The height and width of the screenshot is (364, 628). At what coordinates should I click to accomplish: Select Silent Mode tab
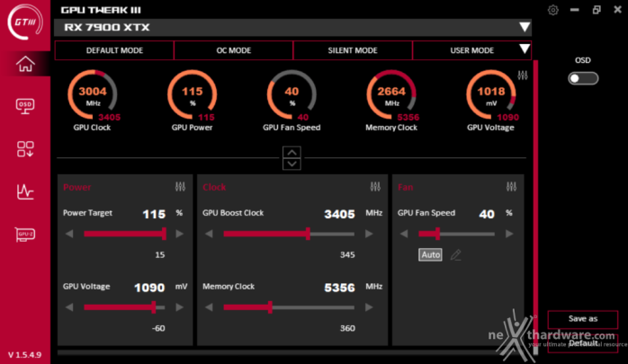[x=353, y=50]
